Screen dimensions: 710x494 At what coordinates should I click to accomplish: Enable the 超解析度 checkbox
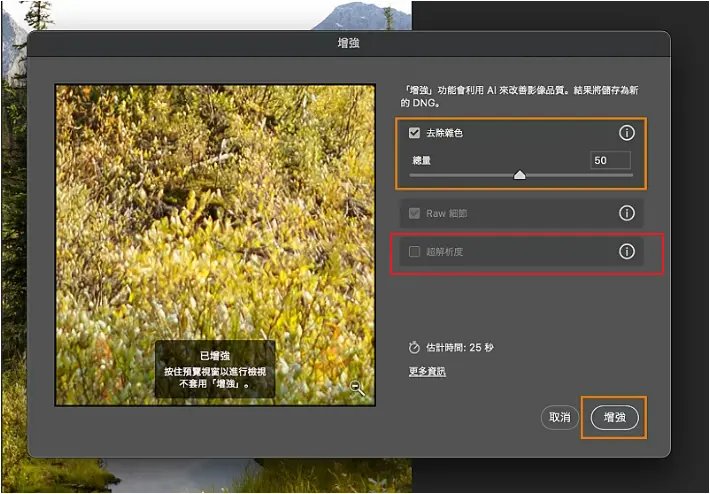tap(414, 251)
